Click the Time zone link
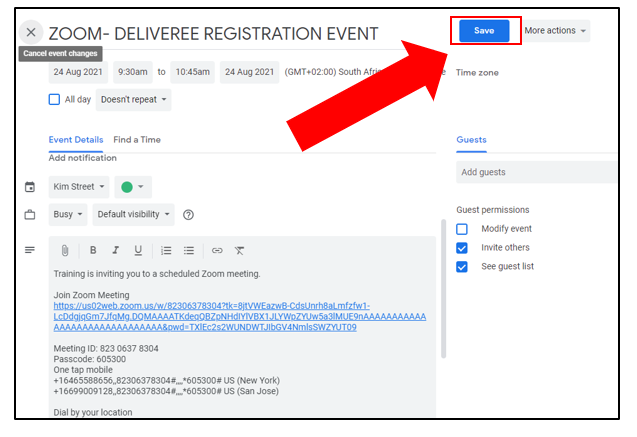 477,73
